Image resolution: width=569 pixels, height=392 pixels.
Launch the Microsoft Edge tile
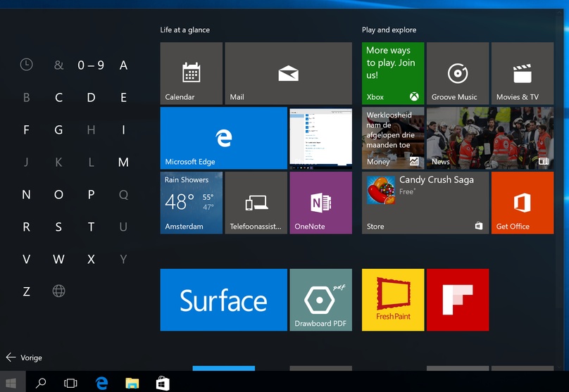click(223, 138)
